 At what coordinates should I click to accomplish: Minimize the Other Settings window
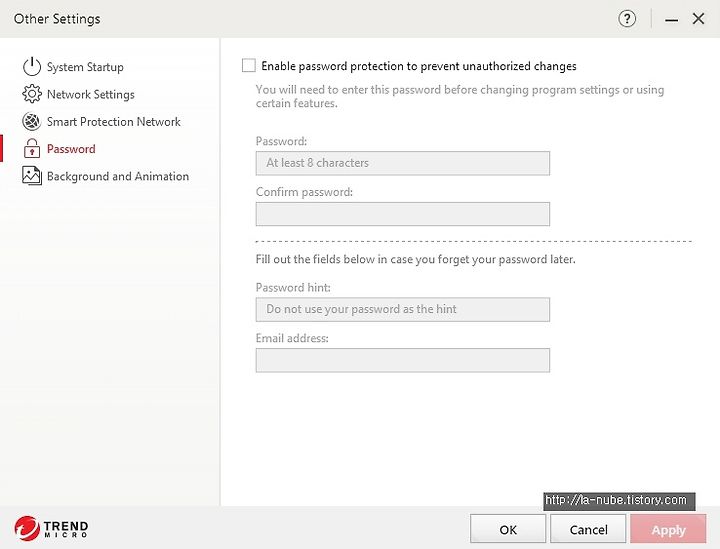pyautogui.click(x=671, y=19)
